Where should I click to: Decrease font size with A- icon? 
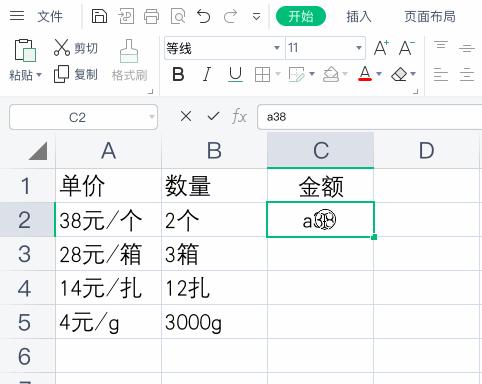coord(407,48)
